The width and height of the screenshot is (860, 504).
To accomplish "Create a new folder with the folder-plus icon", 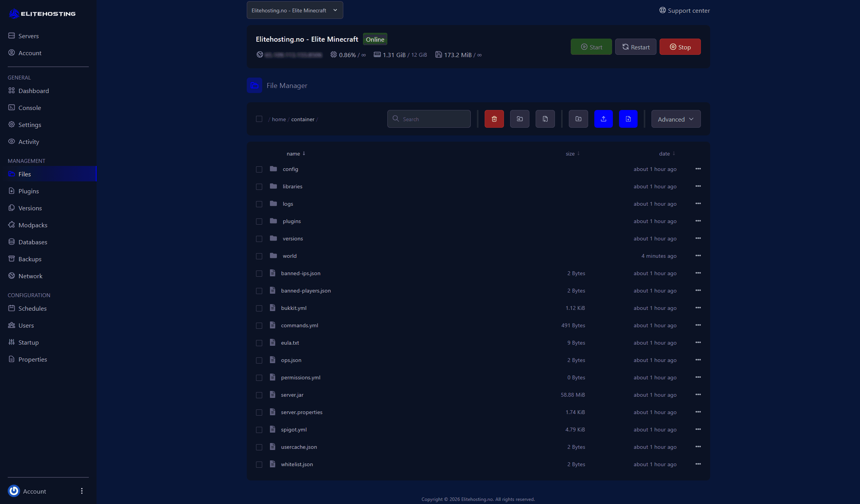I will click(x=578, y=119).
